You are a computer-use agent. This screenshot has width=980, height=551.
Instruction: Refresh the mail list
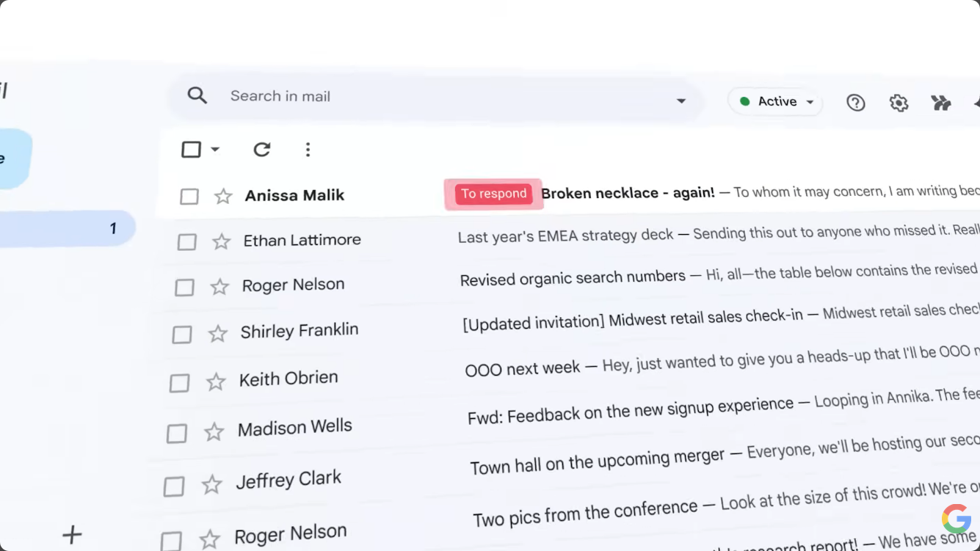tap(261, 150)
